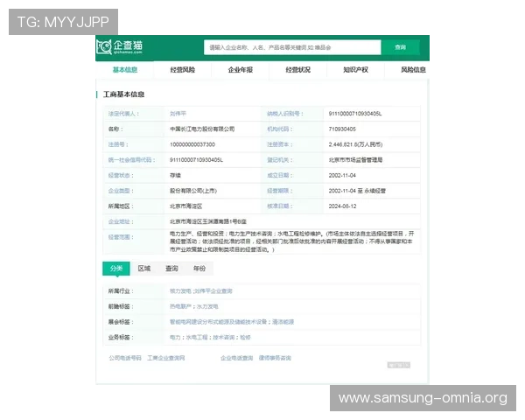Open the 风险信息 tab
Image resolution: width=525 pixels, height=420 pixels.
[413, 70]
